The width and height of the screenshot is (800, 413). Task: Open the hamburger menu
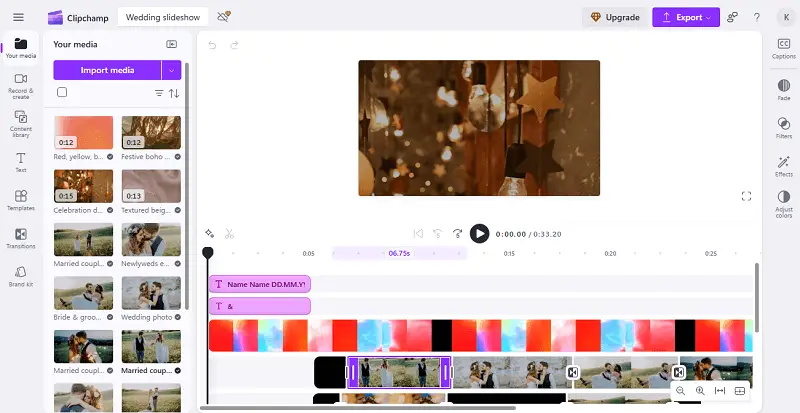[x=18, y=17]
